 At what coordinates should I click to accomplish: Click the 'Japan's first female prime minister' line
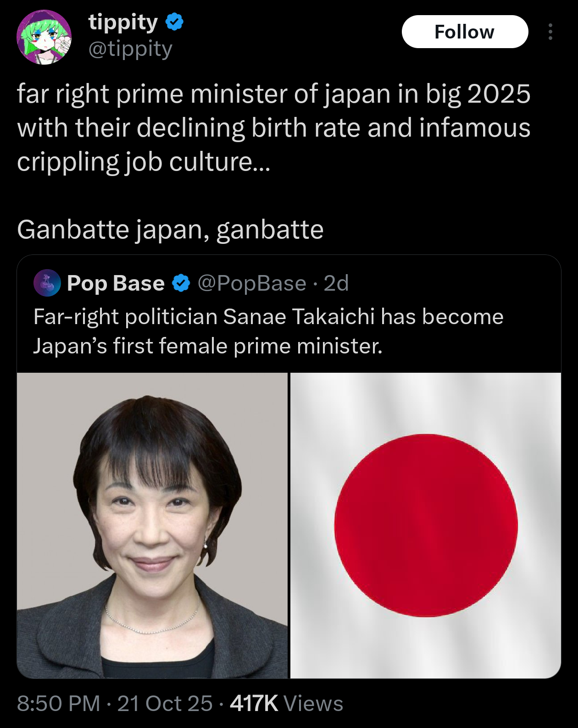[x=208, y=346]
